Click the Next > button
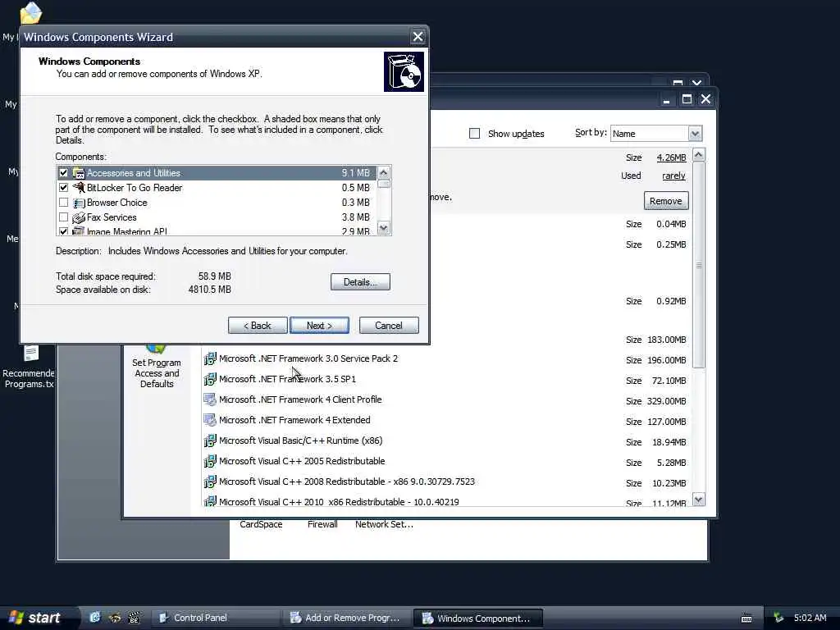The image size is (840, 630). click(x=319, y=325)
